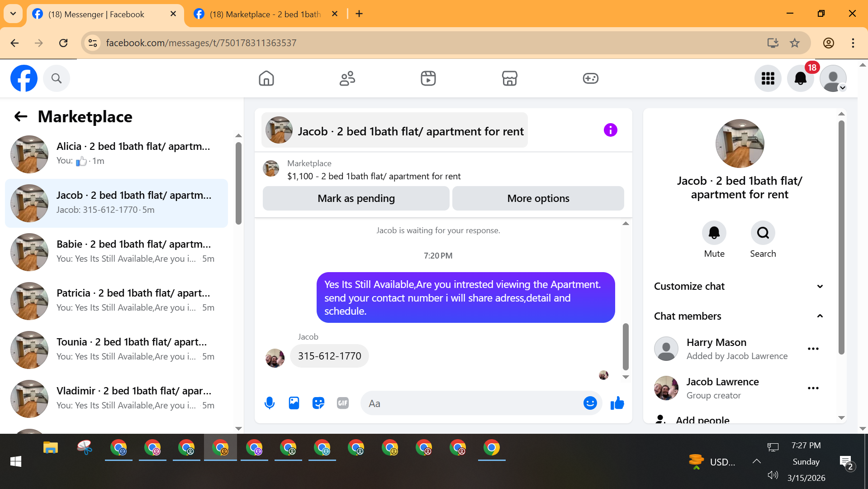Open the account profile menu
Image resolution: width=868 pixels, height=489 pixels.
coord(833,78)
